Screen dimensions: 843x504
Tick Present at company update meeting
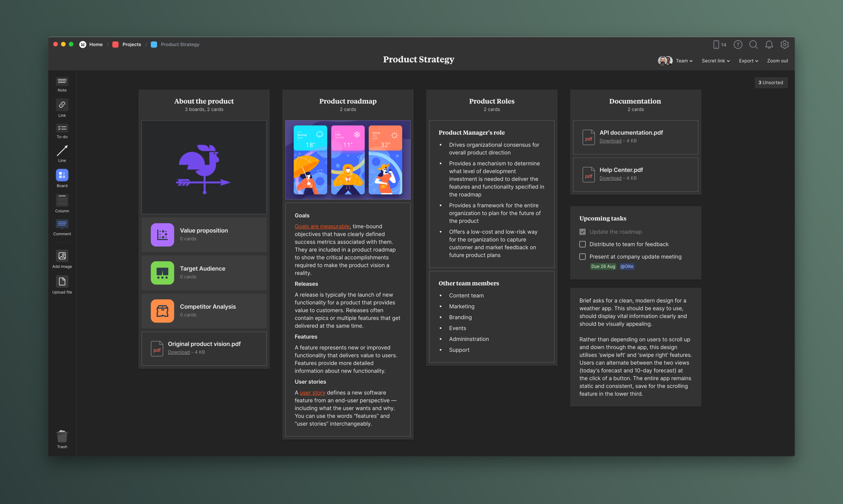pos(582,257)
